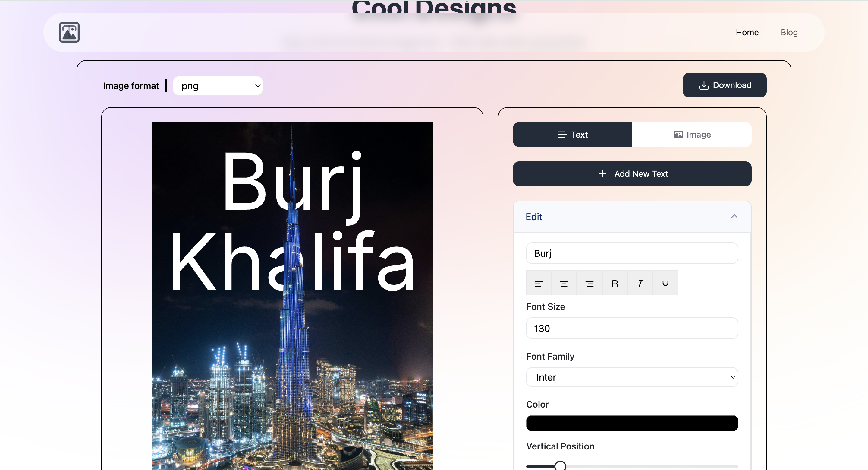Image resolution: width=868 pixels, height=470 pixels.
Task: Toggle bold formatting
Action: pos(615,284)
